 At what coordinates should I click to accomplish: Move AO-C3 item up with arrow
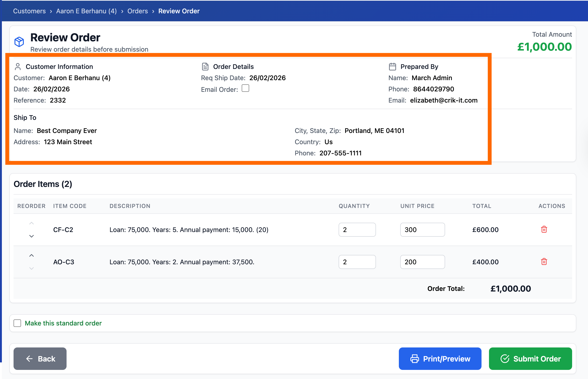point(32,255)
